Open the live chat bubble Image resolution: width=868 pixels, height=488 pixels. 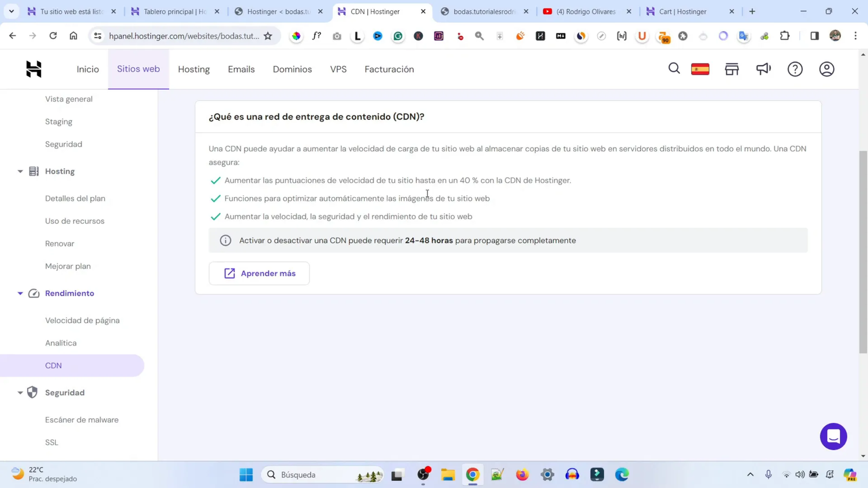click(x=833, y=436)
